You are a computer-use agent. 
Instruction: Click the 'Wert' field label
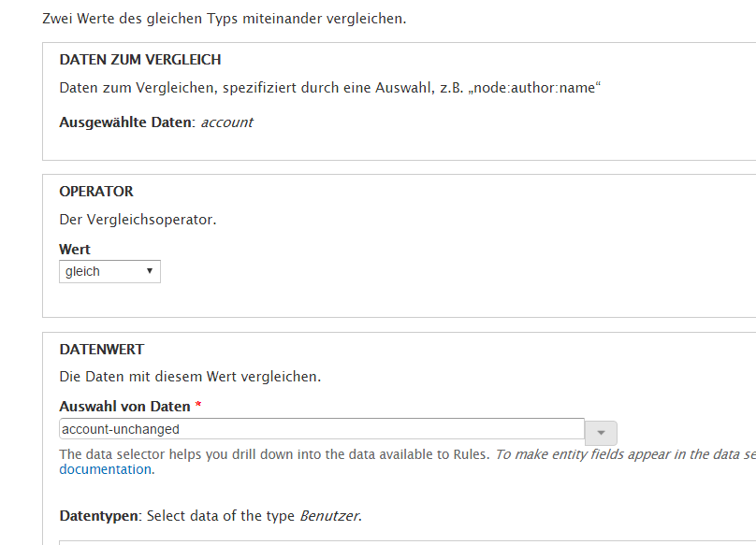coord(75,250)
